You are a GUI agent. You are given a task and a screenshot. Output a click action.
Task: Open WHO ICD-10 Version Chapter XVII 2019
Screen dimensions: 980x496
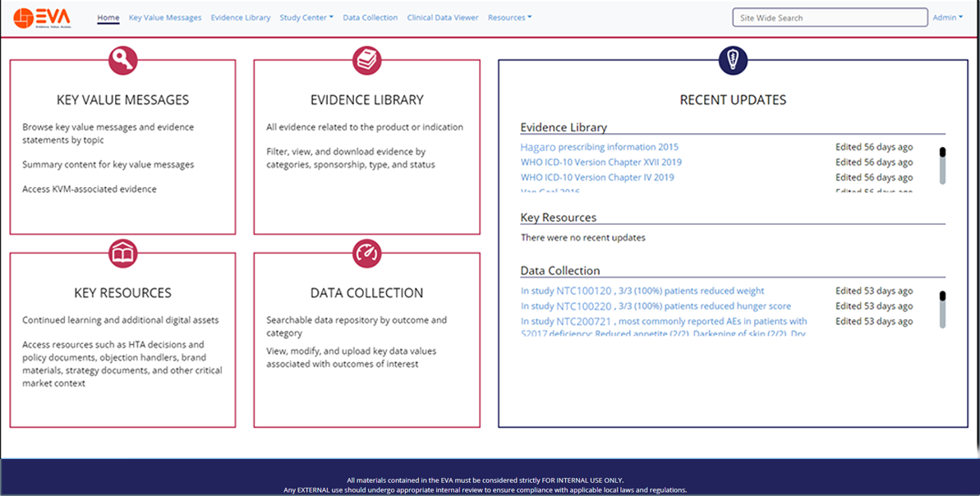click(x=601, y=162)
